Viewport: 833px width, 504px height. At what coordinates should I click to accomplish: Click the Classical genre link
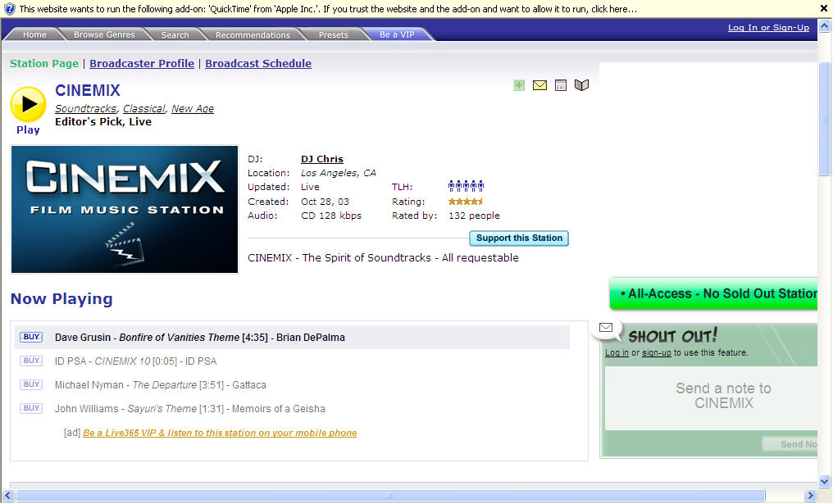[x=144, y=108]
